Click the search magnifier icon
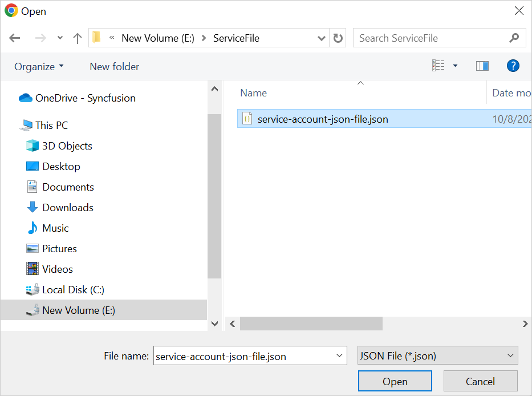The height and width of the screenshot is (396, 532). tap(514, 38)
